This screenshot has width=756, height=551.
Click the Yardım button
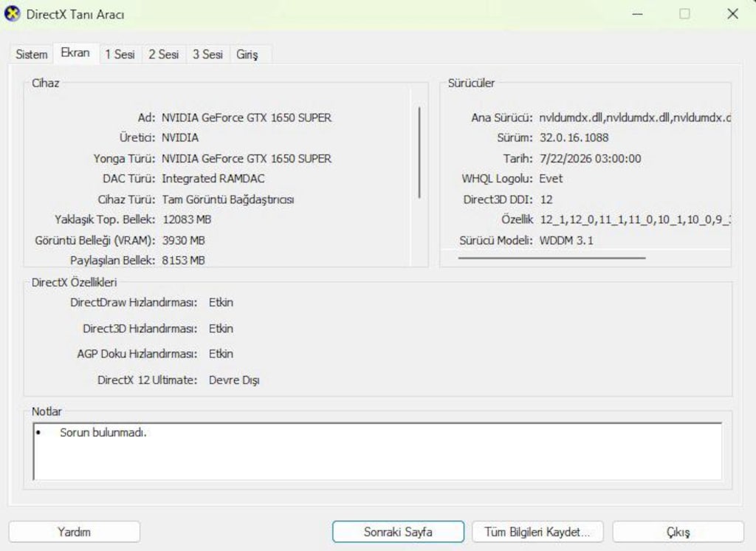coord(75,532)
